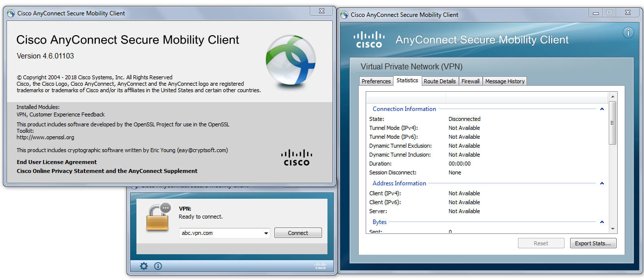The height and width of the screenshot is (280, 644).
Task: Open the abc.vpn.com server dropdown
Action: pos(266,233)
